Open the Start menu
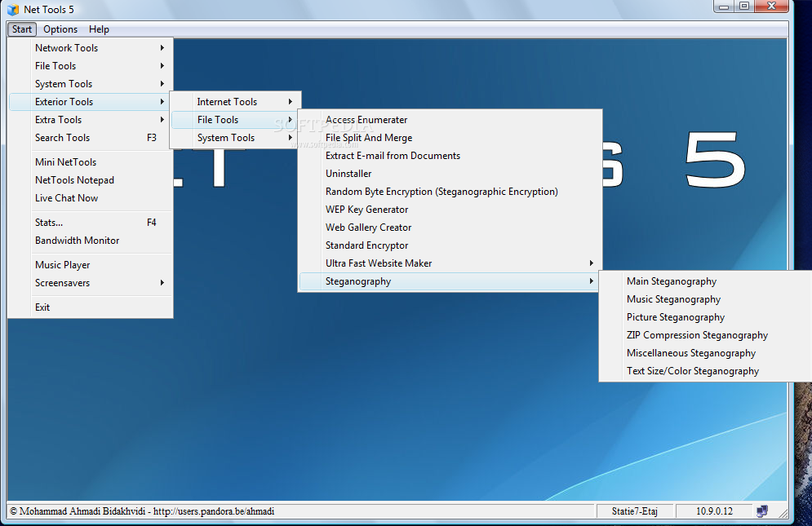812x526 pixels. (22, 29)
